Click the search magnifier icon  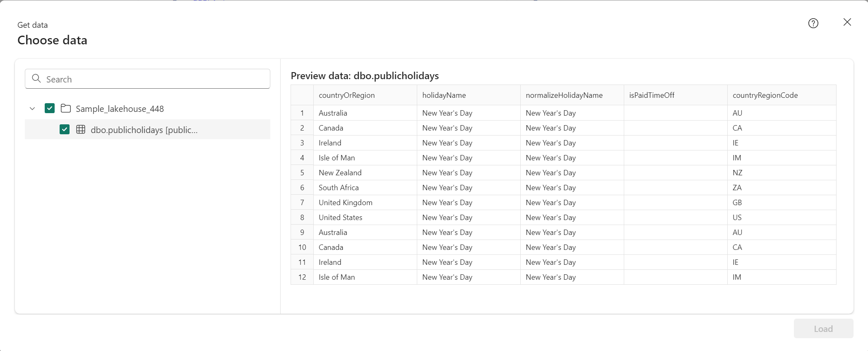click(x=36, y=79)
